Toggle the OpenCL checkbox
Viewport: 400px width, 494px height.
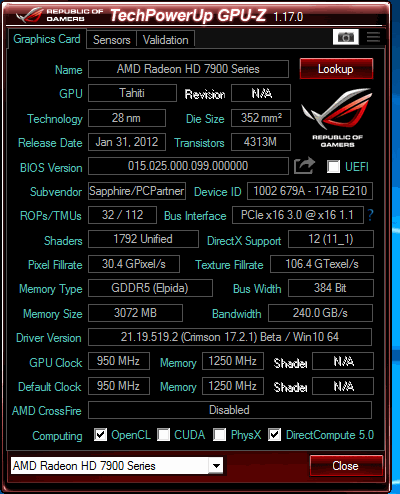(100, 434)
